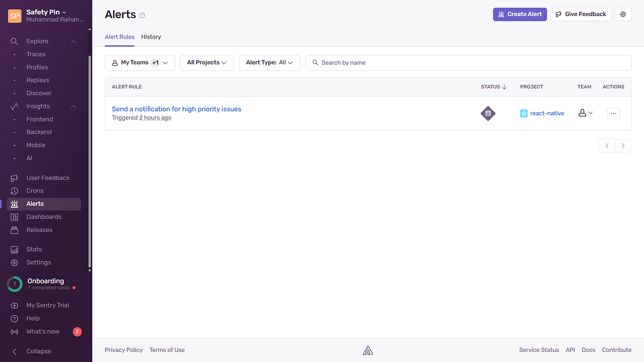Toggle the Status column sort order
The image size is (644, 362).
(x=492, y=86)
